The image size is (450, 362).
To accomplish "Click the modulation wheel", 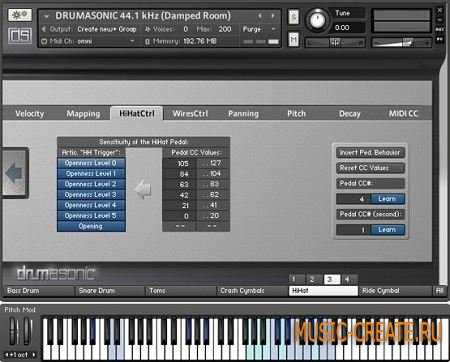I will click(x=28, y=330).
